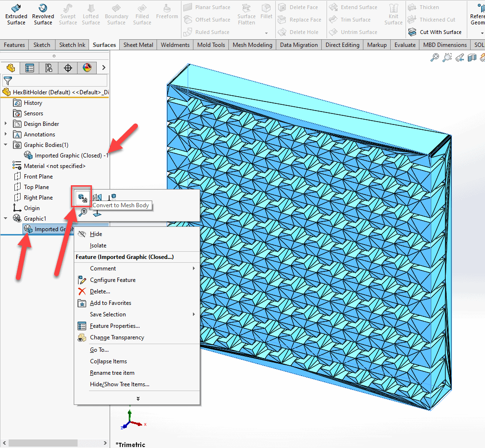Click the Planar Surface command
This screenshot has width=485, height=448.
tap(207, 7)
